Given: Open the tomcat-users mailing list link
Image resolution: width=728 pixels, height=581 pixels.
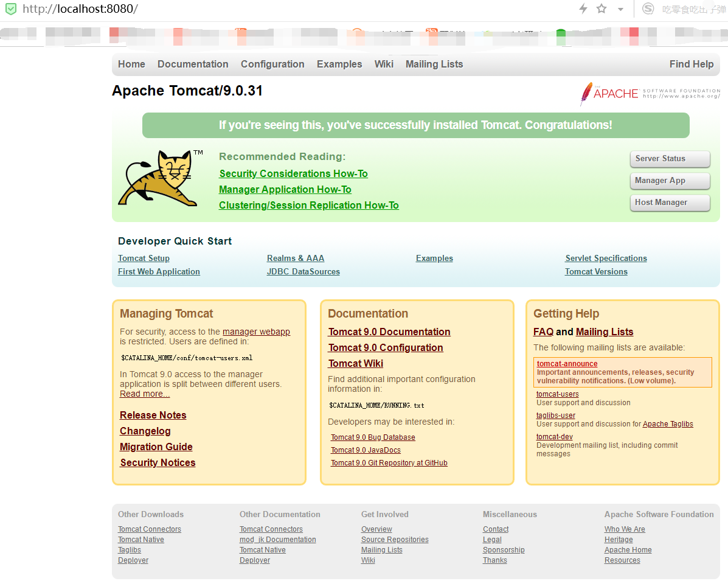Looking at the screenshot, I should pos(558,394).
